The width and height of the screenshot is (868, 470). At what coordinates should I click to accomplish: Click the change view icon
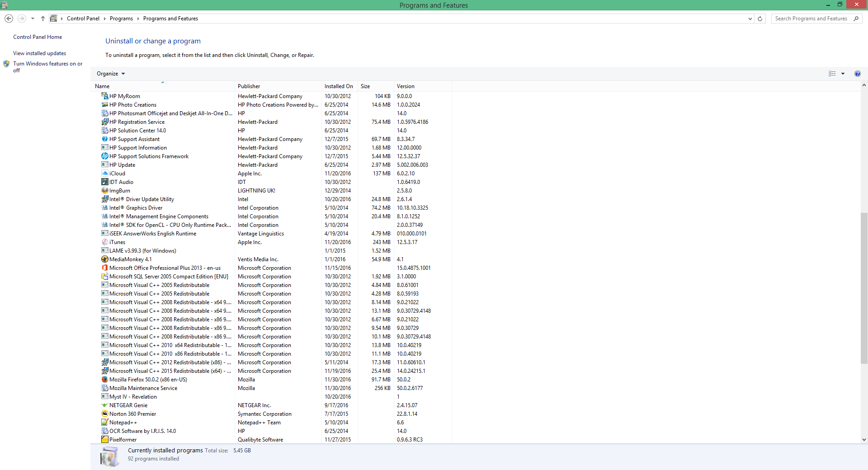coord(832,74)
